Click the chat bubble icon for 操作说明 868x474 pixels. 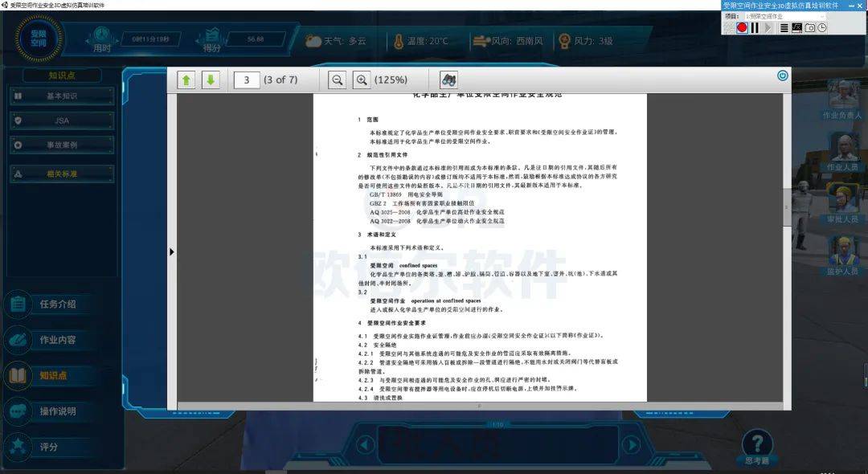[18, 411]
